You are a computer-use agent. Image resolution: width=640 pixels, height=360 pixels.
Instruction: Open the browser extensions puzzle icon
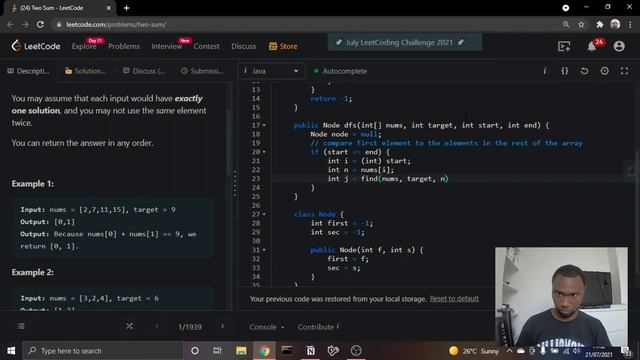600,24
